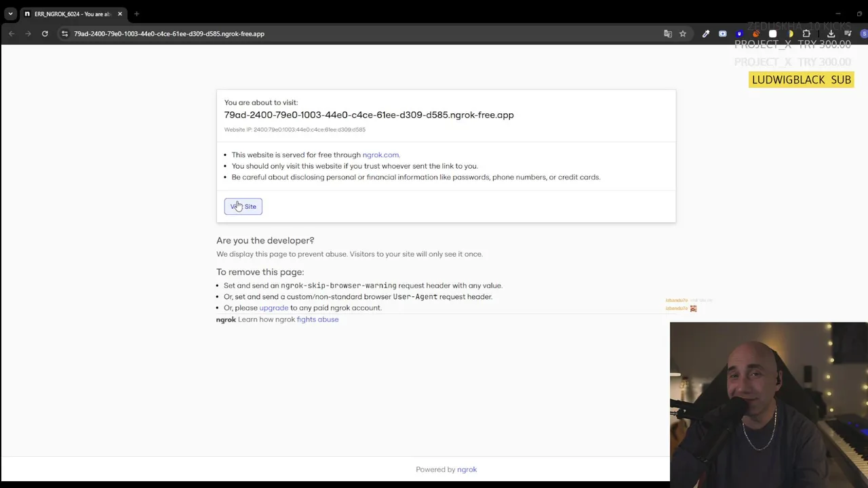868x488 pixels.
Task: Open the blue mouse extension icon
Action: pos(740,34)
